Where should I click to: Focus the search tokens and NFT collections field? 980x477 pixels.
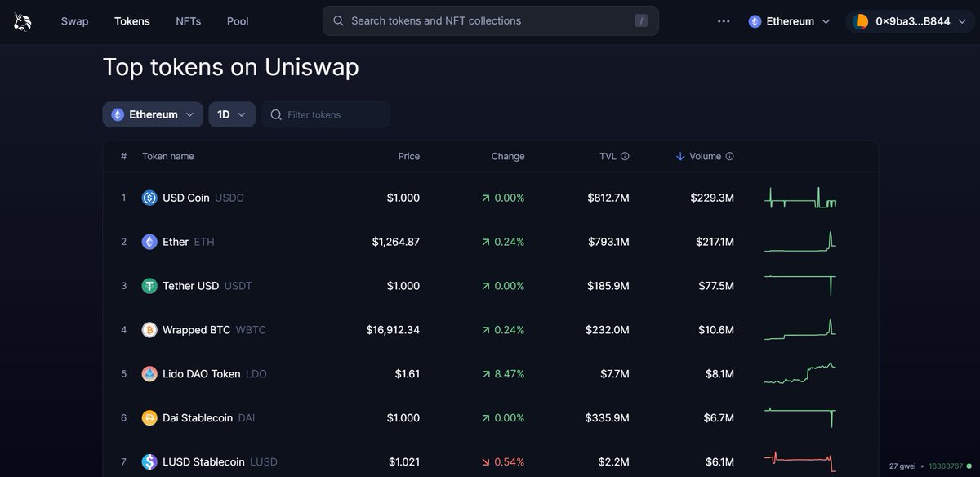click(491, 20)
